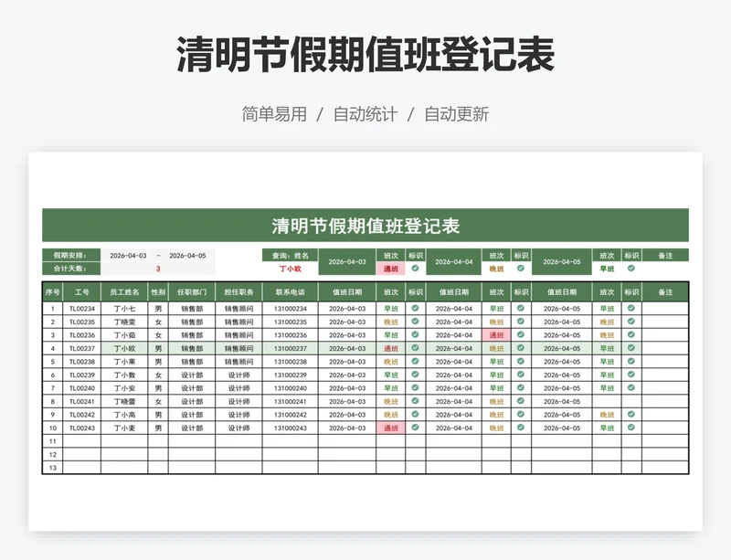731x560 pixels.
Task: Click the 2026-04-03 check mark for 丁晓蕾
Action: tap(415, 401)
